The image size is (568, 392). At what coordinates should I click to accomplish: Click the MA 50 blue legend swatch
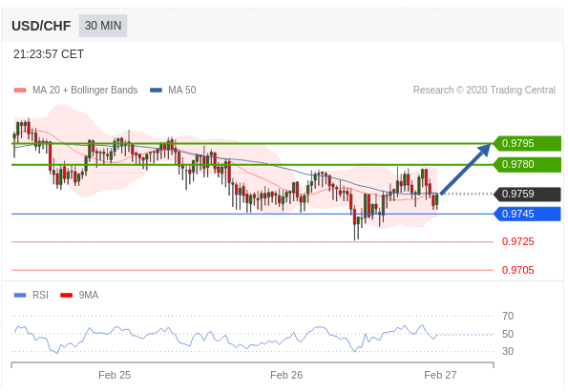156,90
